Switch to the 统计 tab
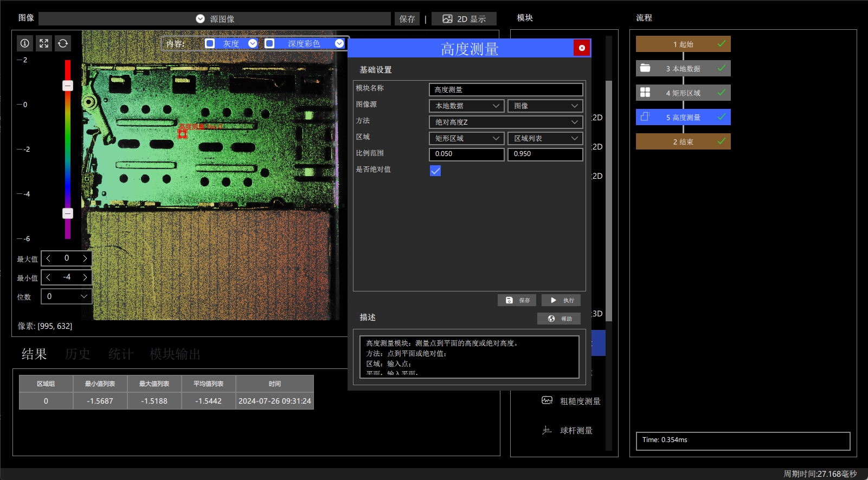Image resolution: width=868 pixels, height=480 pixels. click(120, 354)
